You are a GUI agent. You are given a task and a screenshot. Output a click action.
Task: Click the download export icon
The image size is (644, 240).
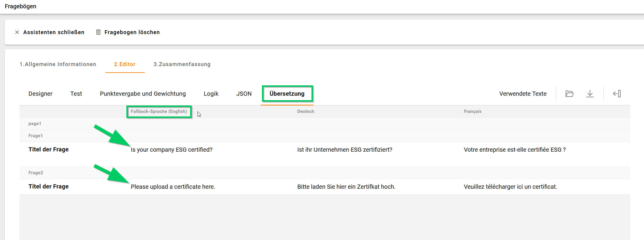pyautogui.click(x=590, y=94)
